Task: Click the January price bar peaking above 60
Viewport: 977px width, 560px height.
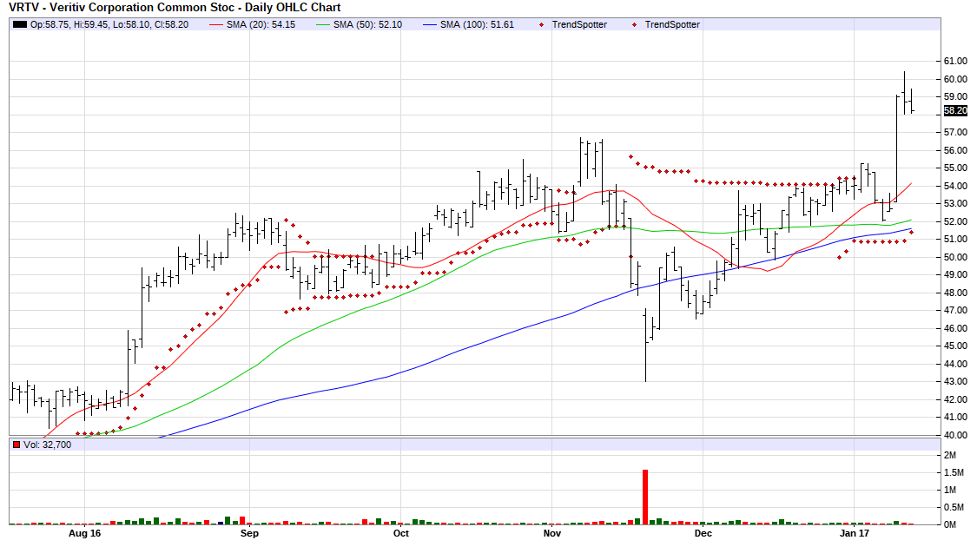Action: (904, 93)
